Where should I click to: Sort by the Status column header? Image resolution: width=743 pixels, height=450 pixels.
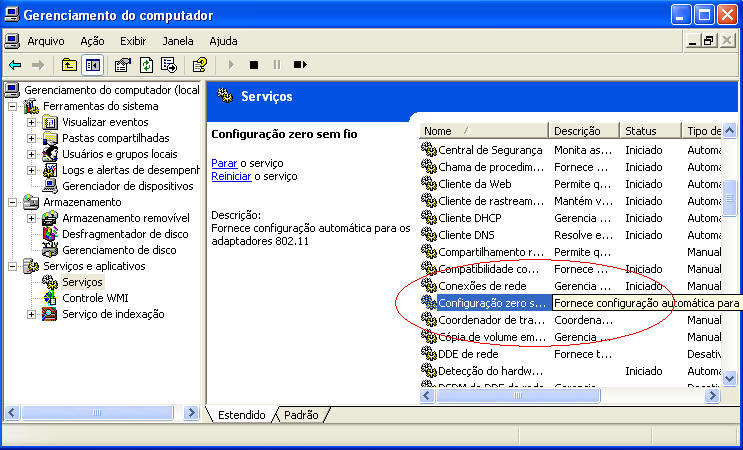[650, 131]
